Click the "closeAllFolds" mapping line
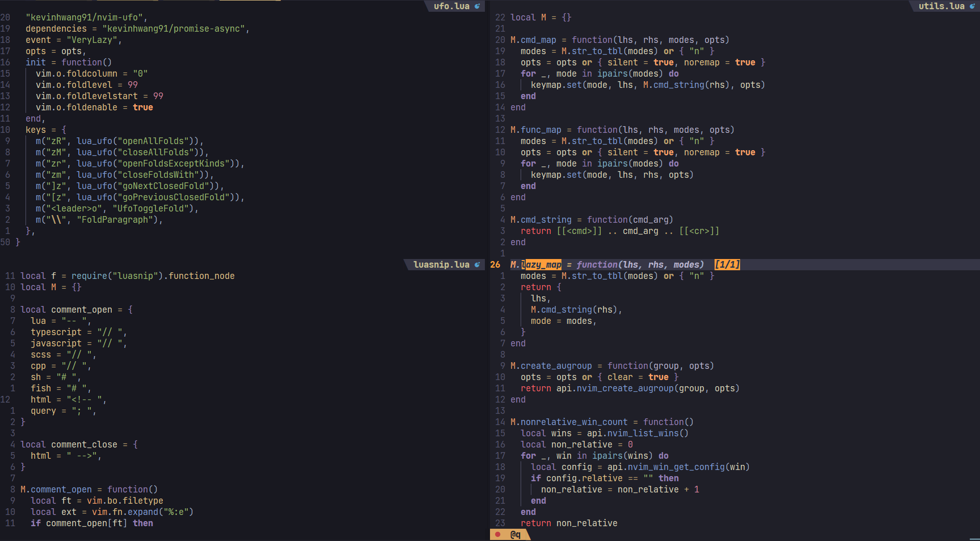 coord(122,152)
